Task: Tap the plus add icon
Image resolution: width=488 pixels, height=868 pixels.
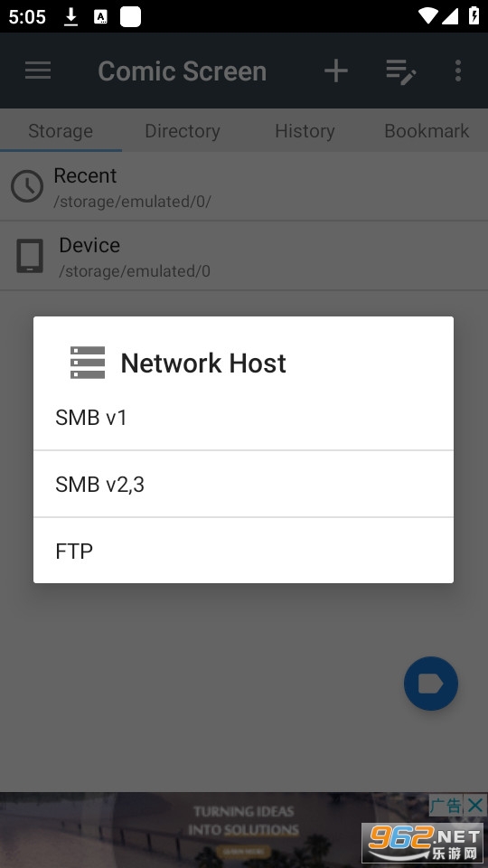Action: (x=336, y=71)
